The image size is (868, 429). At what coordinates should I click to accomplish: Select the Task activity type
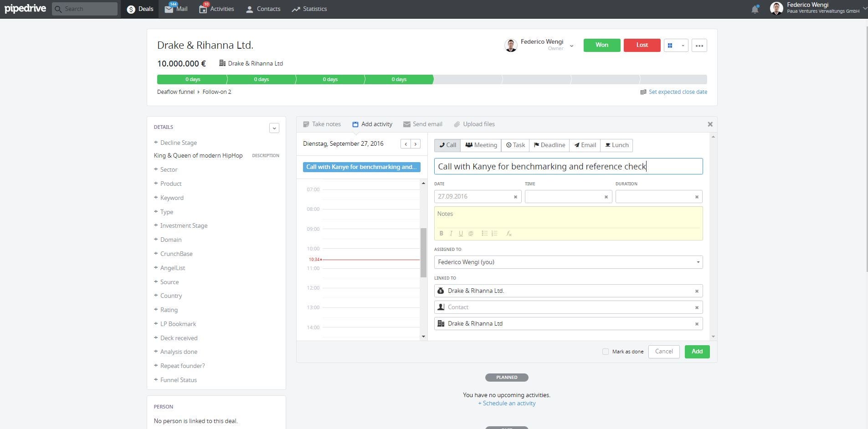(x=515, y=145)
